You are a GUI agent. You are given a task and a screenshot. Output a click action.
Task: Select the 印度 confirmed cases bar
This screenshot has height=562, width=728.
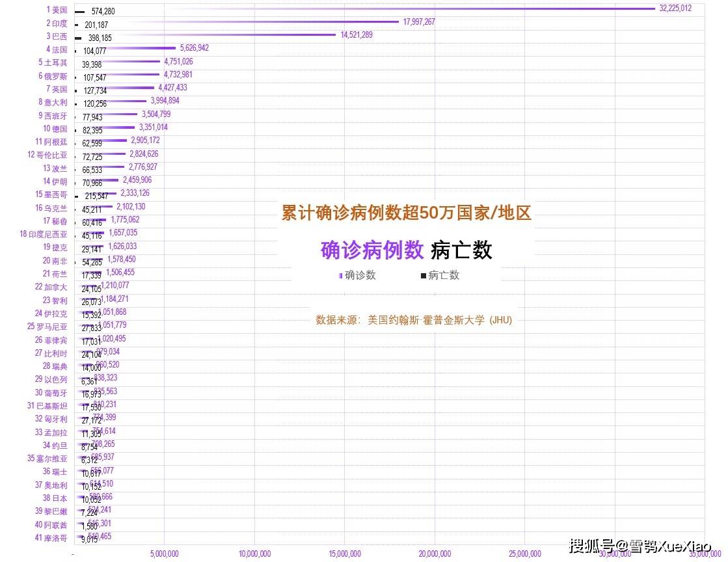tap(260, 21)
